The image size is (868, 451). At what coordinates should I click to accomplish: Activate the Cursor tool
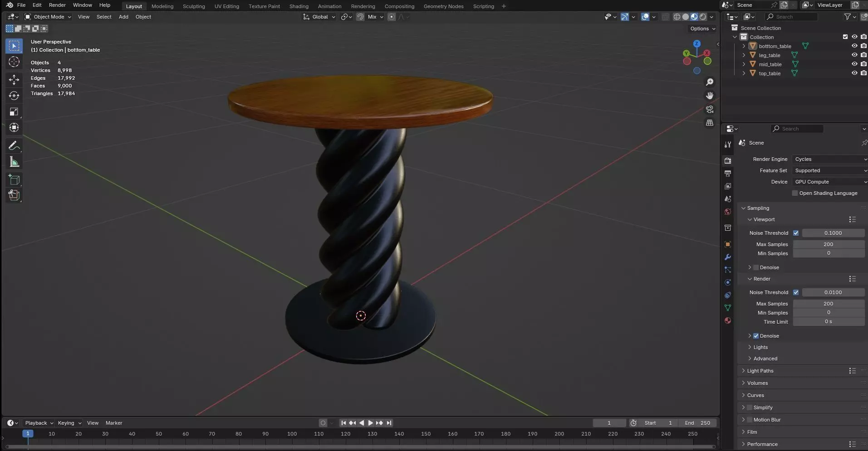[14, 62]
